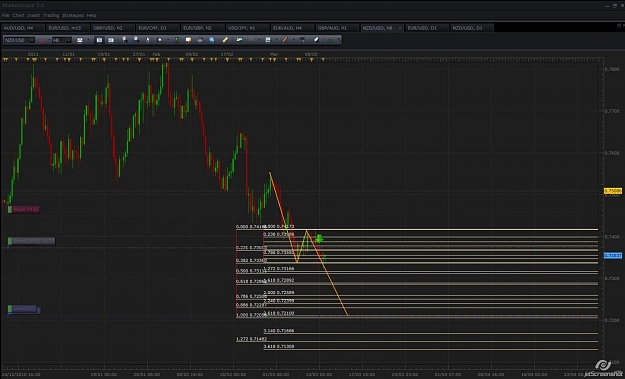
Task: Open the Strategies menu
Action: [x=73, y=15]
